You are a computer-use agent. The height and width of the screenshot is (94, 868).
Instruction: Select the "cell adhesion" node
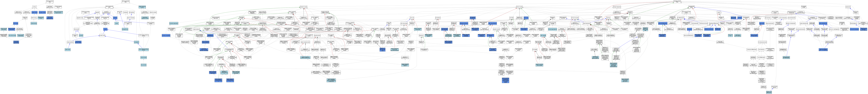click(x=438, y=18)
